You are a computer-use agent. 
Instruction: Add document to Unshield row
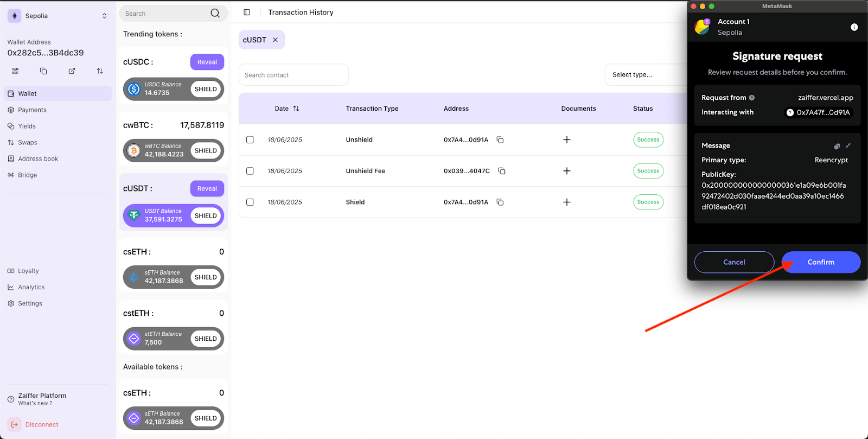click(567, 139)
